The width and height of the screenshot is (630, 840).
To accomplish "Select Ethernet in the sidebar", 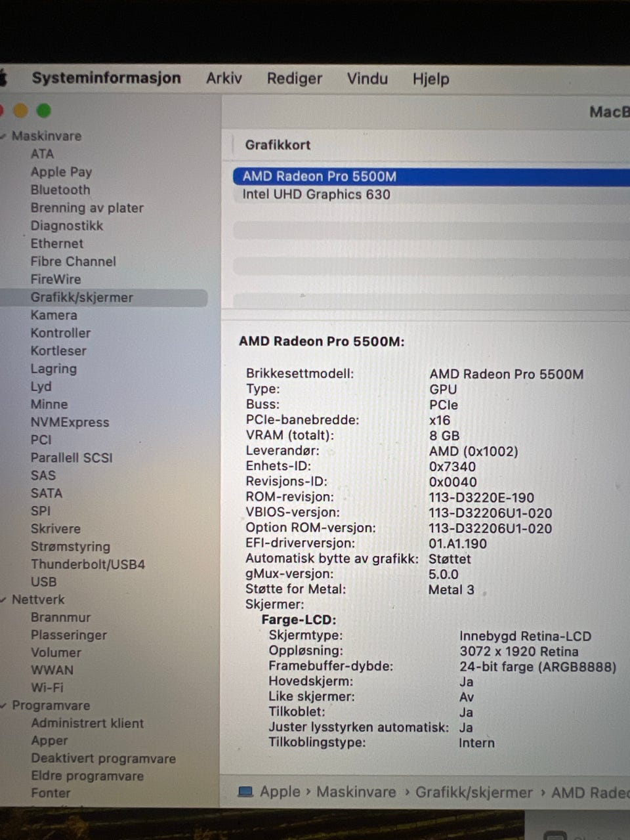I will 56,243.
